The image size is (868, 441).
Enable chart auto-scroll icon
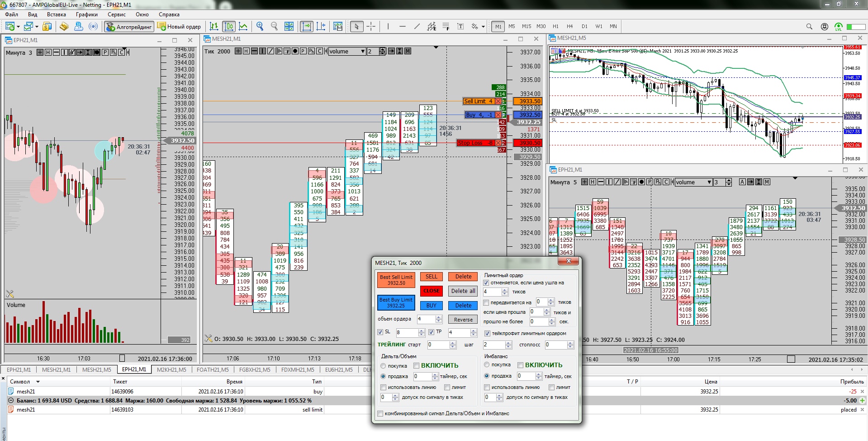pos(307,27)
